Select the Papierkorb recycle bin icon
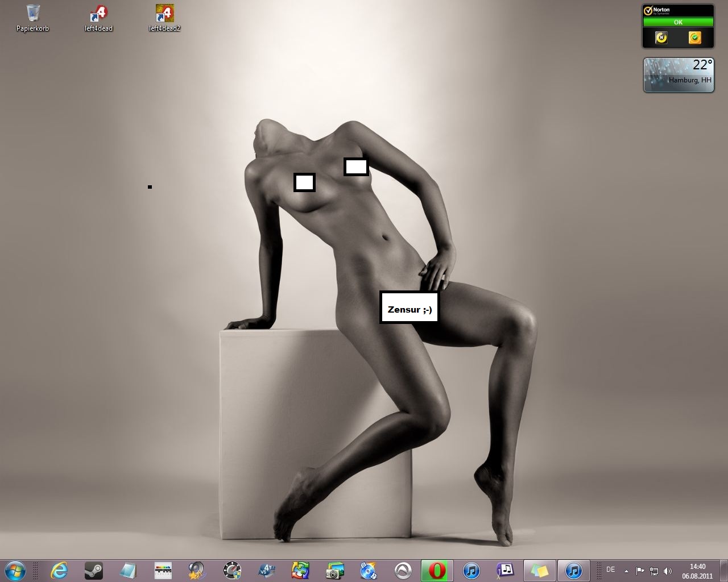 point(33,18)
